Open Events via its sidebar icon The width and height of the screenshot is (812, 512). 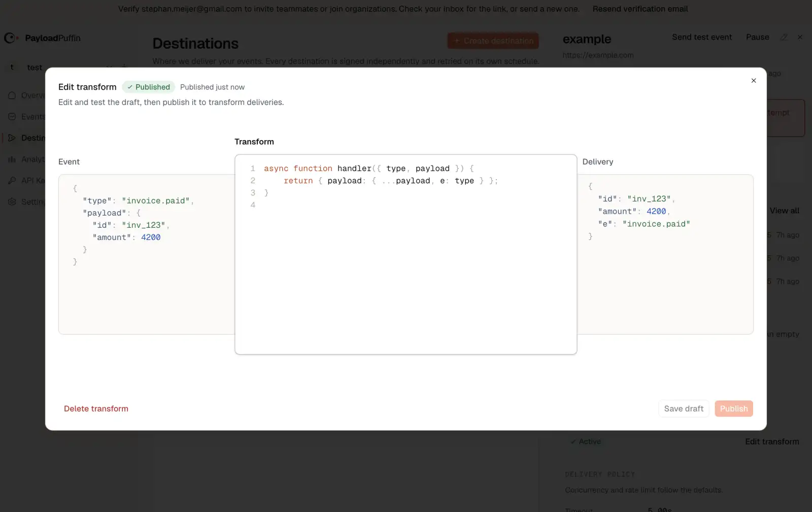12,117
